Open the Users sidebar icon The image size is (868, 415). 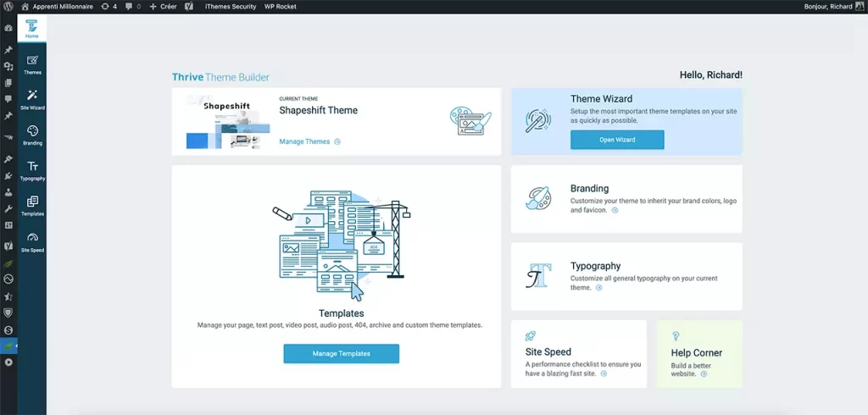coord(8,192)
